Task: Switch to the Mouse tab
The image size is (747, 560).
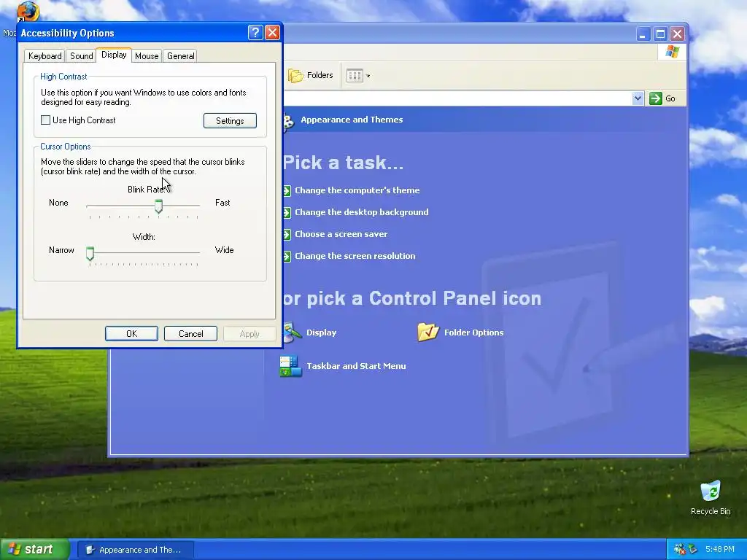Action: (x=147, y=55)
